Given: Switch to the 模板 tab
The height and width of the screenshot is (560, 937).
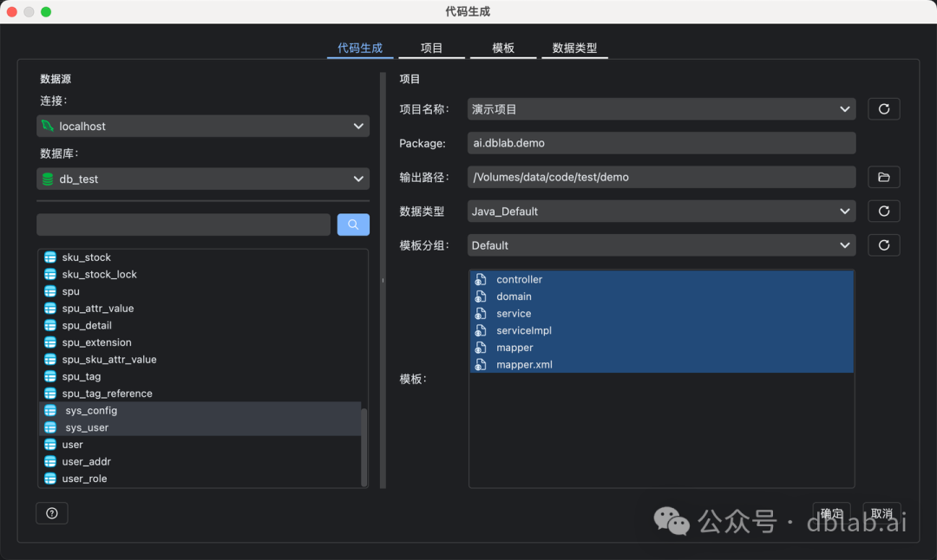Looking at the screenshot, I should (x=503, y=48).
